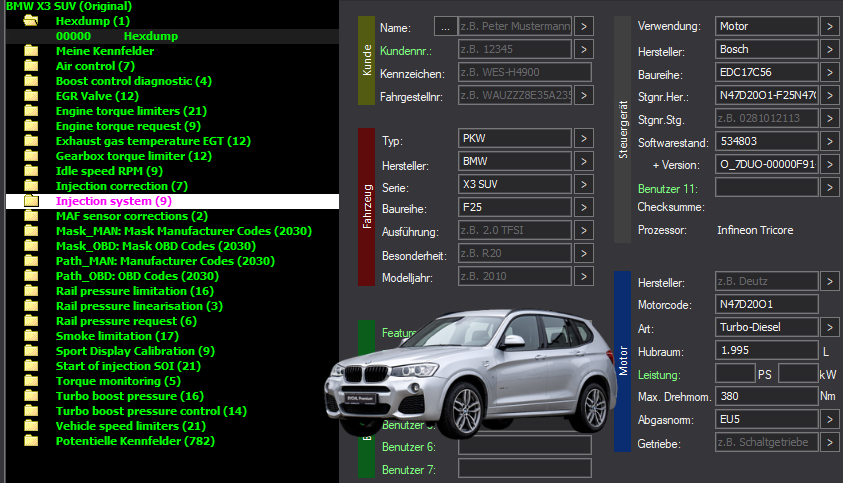The height and width of the screenshot is (483, 843).
Task: Click the folder icon beside Torque monitoring (5)
Action: (31, 381)
